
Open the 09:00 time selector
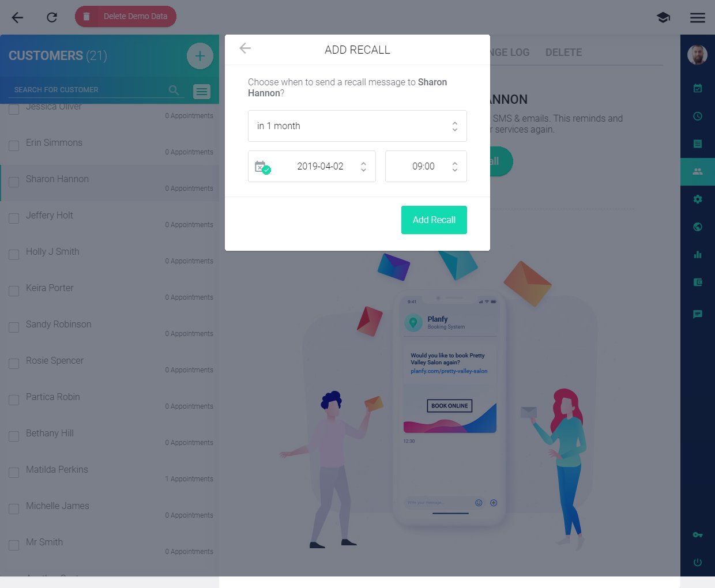(x=426, y=166)
